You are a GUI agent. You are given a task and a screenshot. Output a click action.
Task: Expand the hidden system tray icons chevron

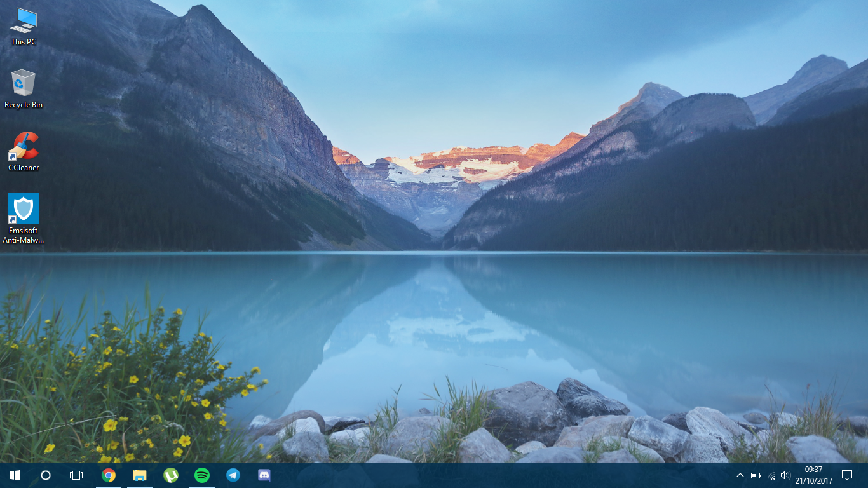click(740, 475)
